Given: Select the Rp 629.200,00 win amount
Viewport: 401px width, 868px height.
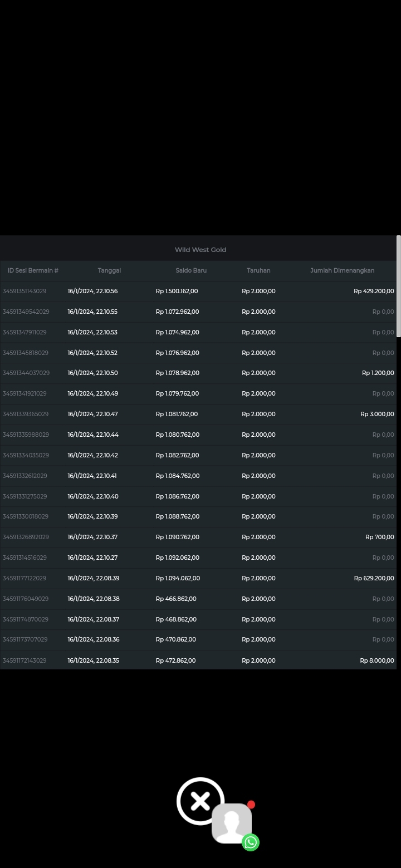Looking at the screenshot, I should tap(374, 578).
